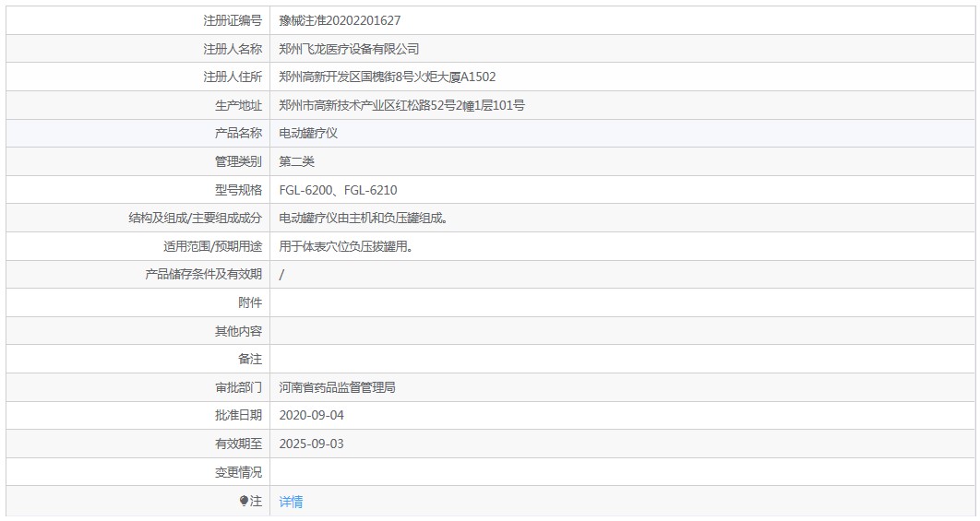Click the slash value for 产品储存条件及有效期

[x=281, y=274]
